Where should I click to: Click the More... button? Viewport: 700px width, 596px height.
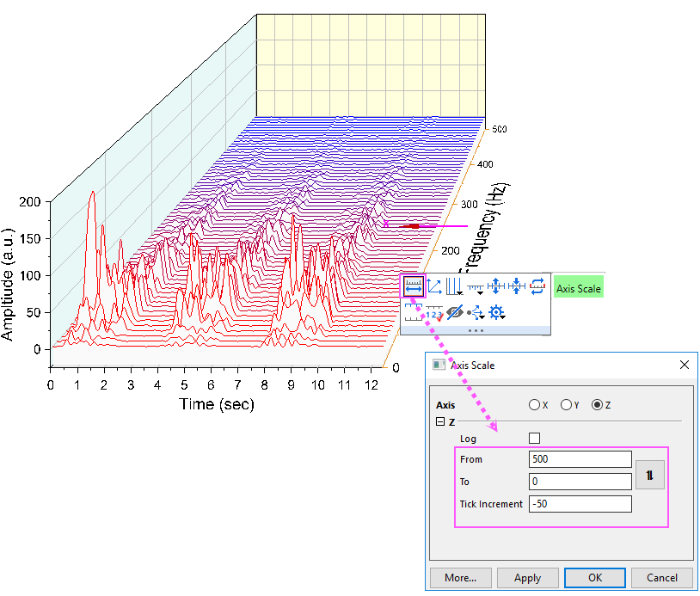[x=461, y=578]
